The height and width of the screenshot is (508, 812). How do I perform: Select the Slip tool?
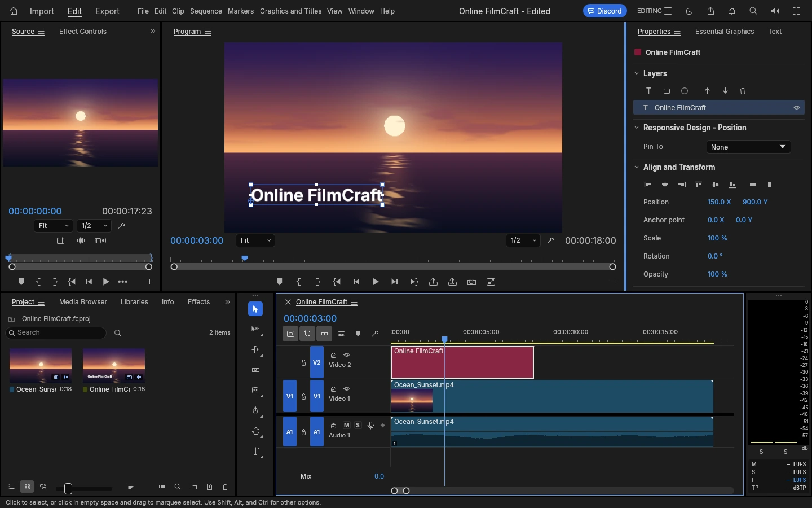256,391
